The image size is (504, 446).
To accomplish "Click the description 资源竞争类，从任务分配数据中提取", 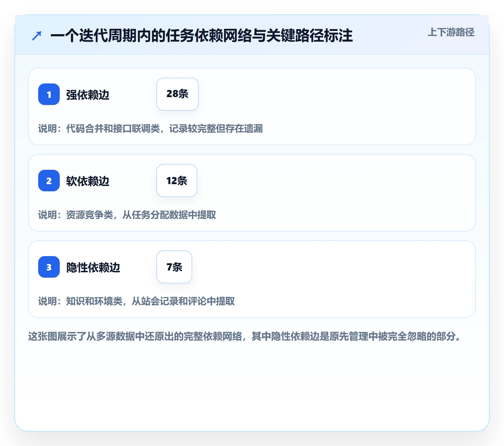I will pos(141,215).
